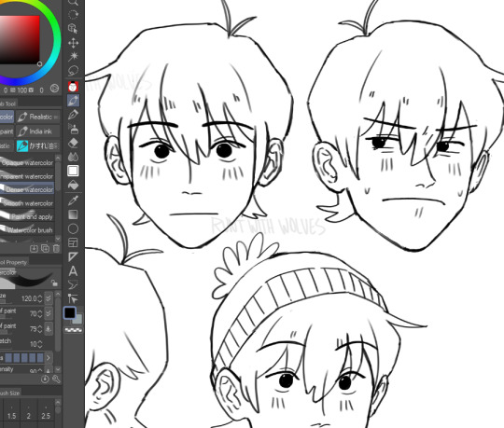Viewport: 504px width, 428px height.
Task: Select Paint and apply brush
Action: [27, 216]
